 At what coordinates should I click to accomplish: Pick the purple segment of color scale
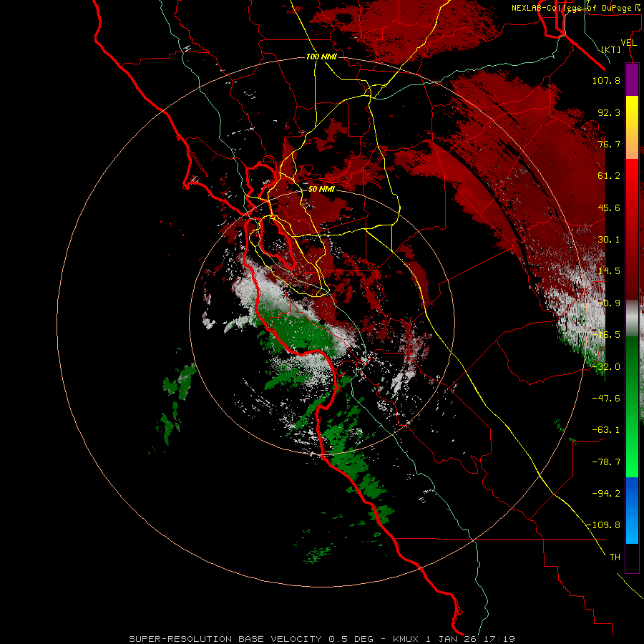tap(632, 79)
